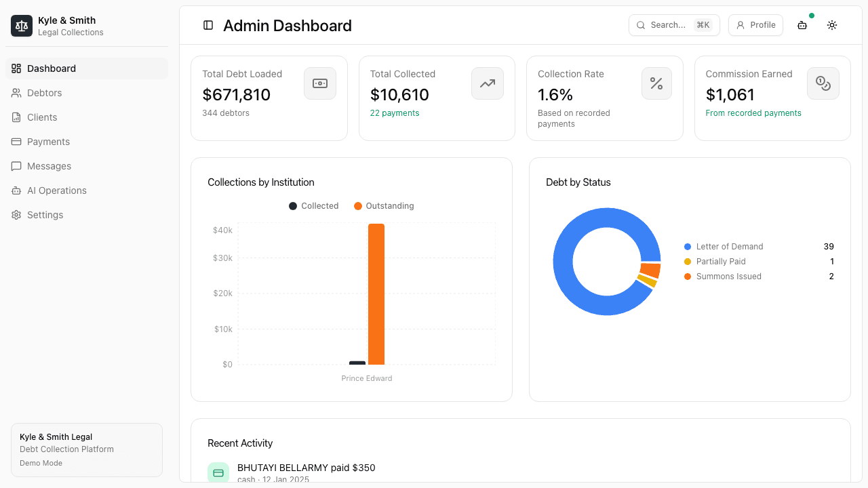
Task: Click the percent icon on Collection Rate
Action: [656, 83]
